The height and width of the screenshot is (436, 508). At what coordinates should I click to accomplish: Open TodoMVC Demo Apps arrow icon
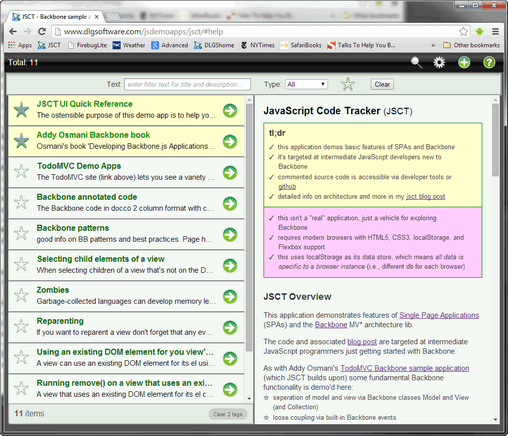tap(230, 172)
